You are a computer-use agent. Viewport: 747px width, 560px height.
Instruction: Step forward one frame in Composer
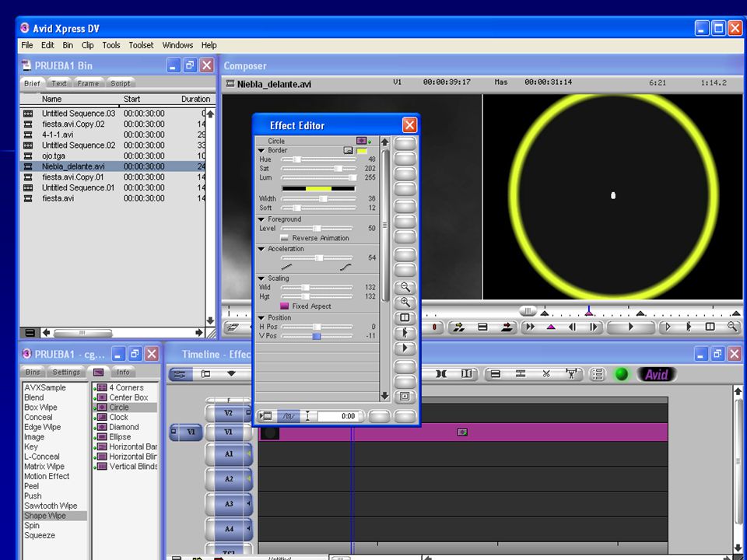pyautogui.click(x=594, y=327)
